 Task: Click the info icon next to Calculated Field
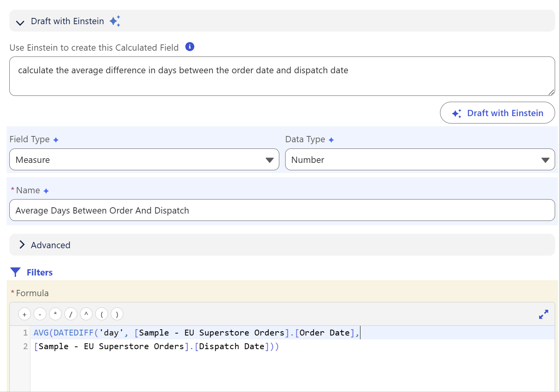(x=190, y=47)
